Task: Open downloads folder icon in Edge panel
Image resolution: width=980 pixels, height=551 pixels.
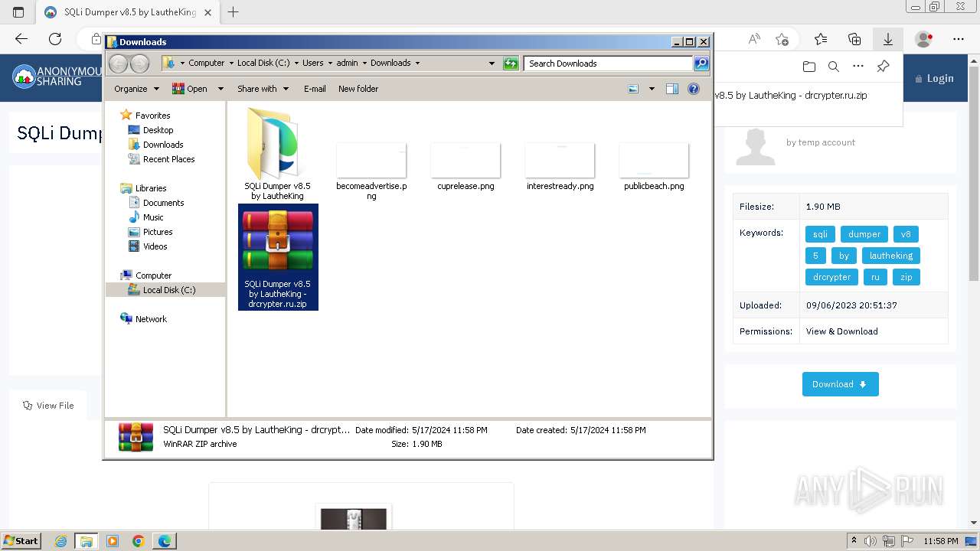Action: click(809, 67)
